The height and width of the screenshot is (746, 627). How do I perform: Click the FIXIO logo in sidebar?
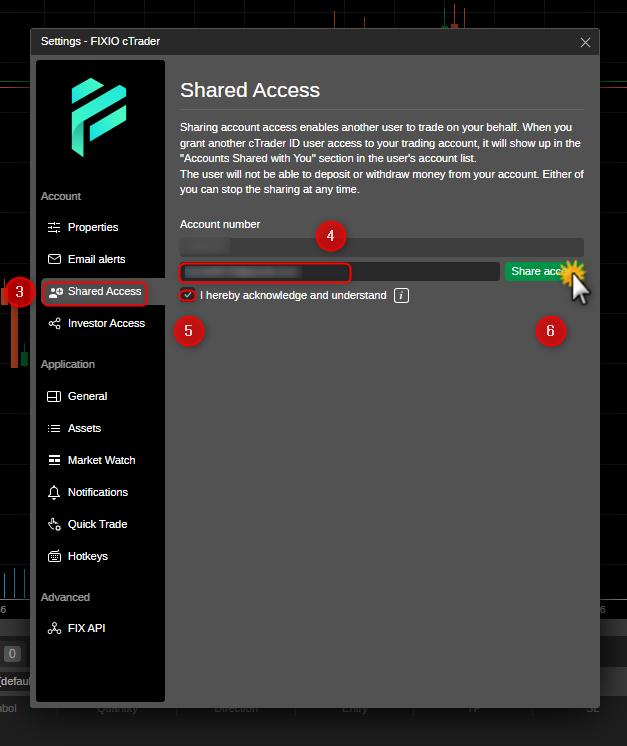click(99, 118)
